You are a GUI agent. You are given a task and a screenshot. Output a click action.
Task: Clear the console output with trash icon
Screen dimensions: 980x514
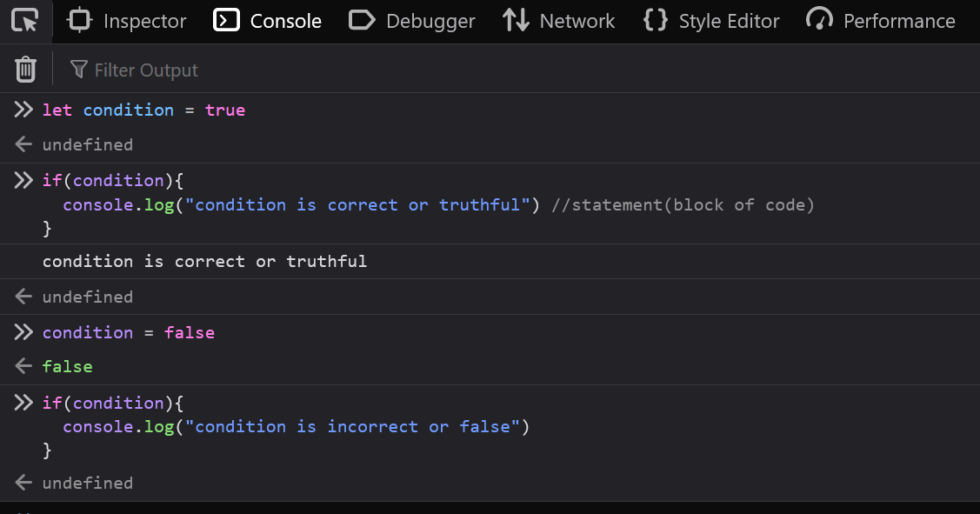pyautogui.click(x=26, y=70)
